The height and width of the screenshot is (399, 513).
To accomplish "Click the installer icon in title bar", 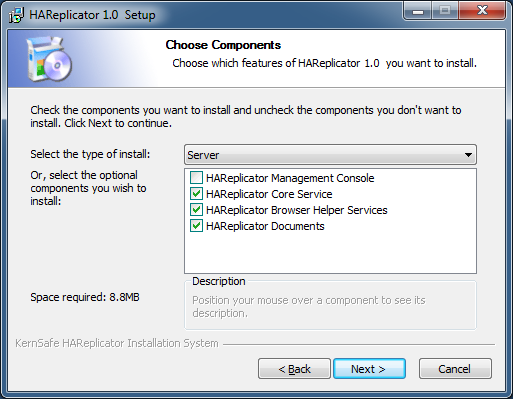I will coord(16,15).
